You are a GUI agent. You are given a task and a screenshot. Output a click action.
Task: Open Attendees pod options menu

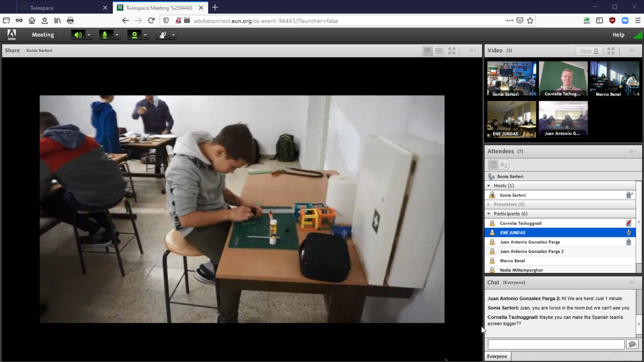[x=633, y=152]
